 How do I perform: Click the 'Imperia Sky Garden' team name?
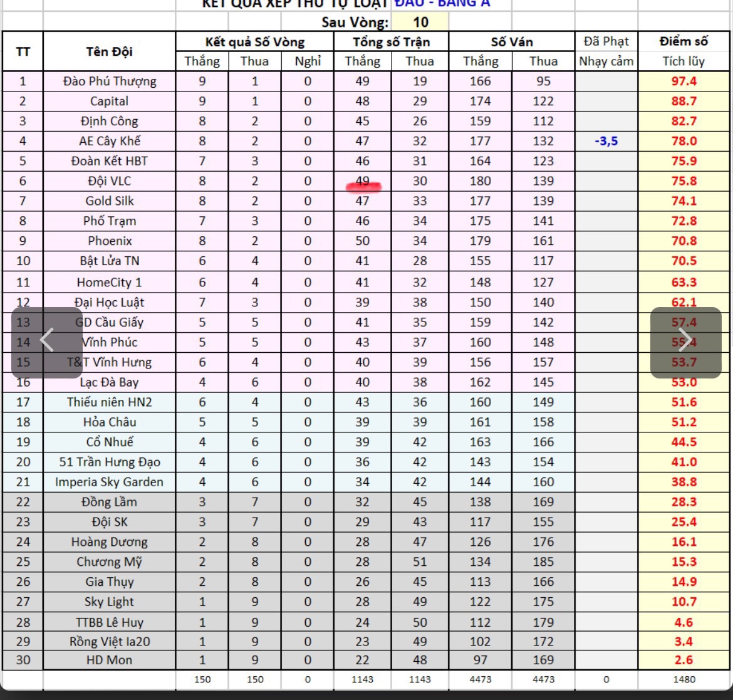click(110, 482)
